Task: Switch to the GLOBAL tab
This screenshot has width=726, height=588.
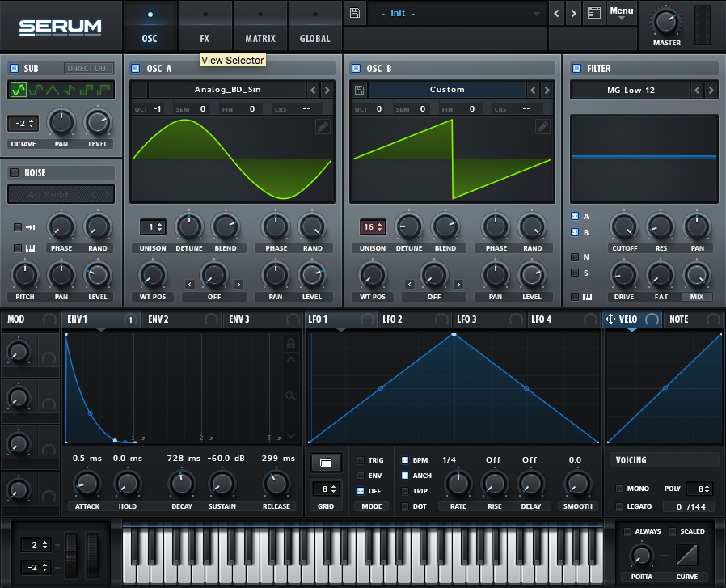Action: (x=314, y=26)
